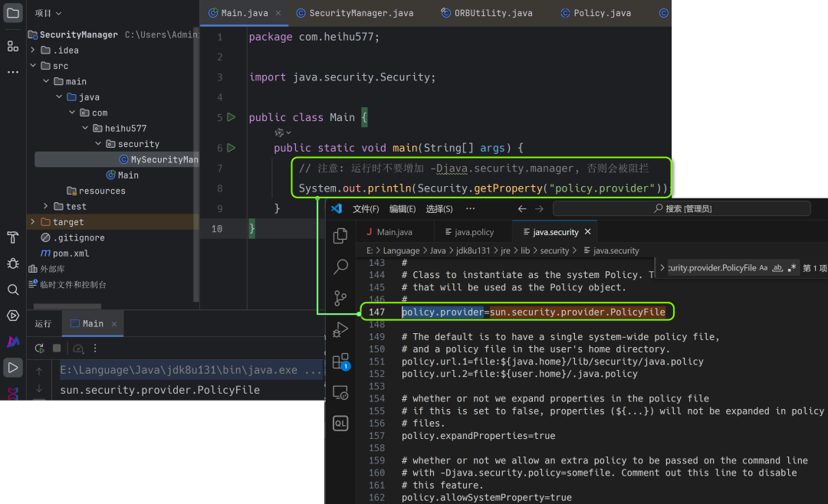The width and height of the screenshot is (828, 504).
Task: Collapse the java source folder
Action: (x=59, y=97)
